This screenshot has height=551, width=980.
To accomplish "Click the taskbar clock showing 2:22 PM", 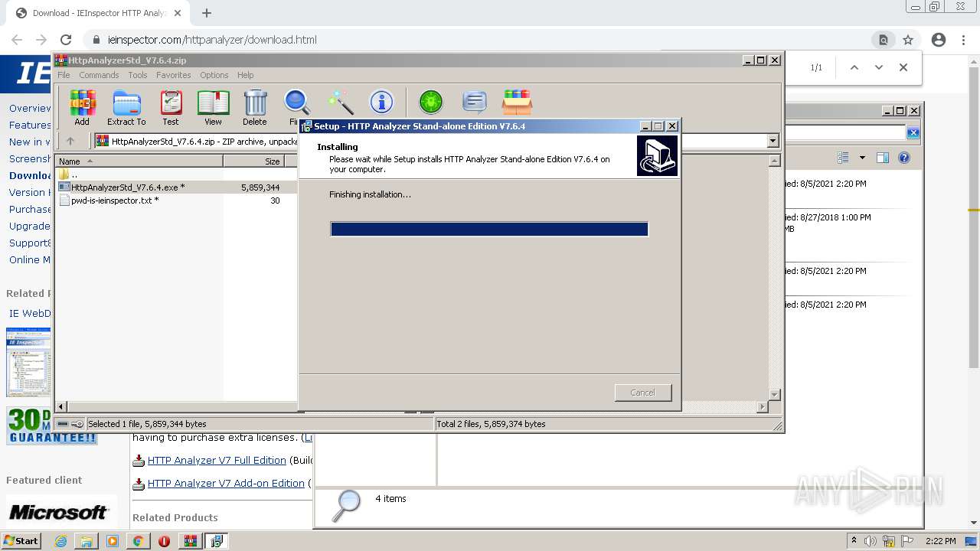I will [940, 541].
